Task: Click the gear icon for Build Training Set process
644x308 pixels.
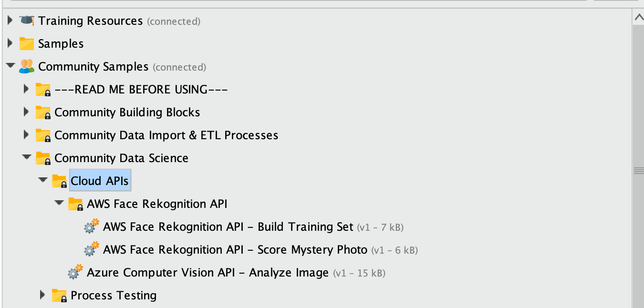Action: (x=91, y=226)
